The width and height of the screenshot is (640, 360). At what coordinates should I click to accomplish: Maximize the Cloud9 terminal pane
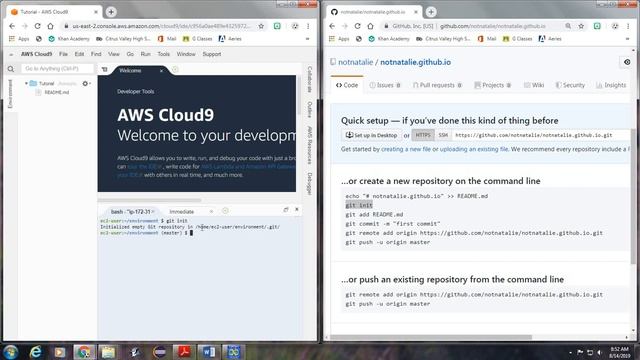click(286, 209)
